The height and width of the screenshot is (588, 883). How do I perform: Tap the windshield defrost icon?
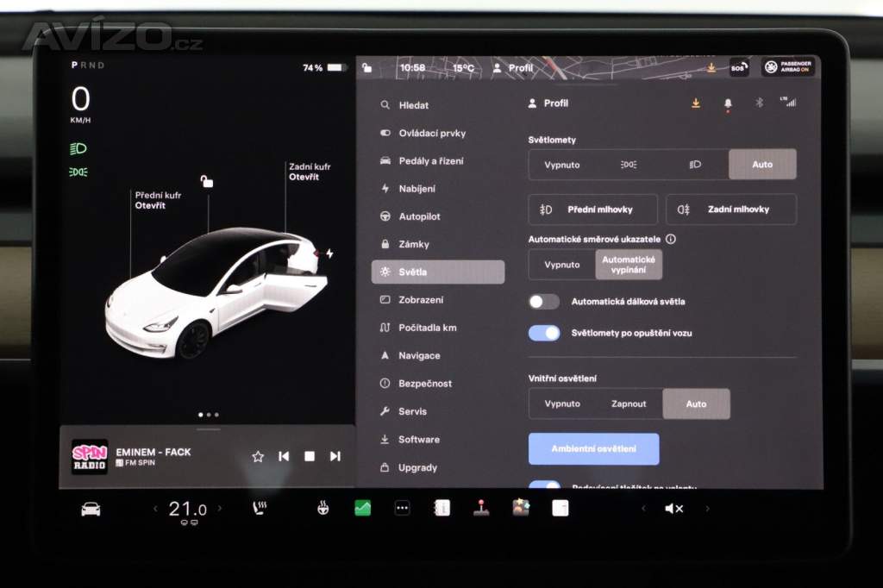click(x=323, y=509)
